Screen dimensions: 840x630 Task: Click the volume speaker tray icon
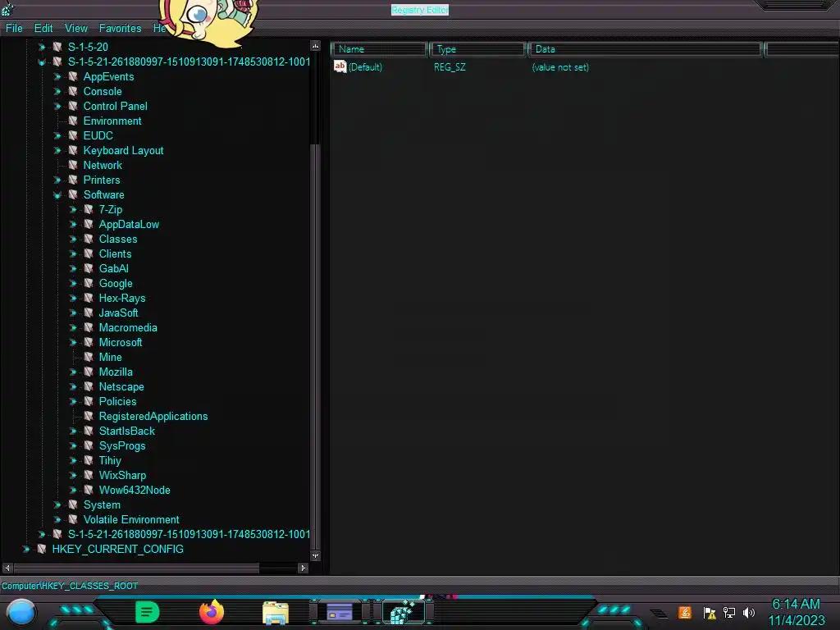pyautogui.click(x=748, y=612)
